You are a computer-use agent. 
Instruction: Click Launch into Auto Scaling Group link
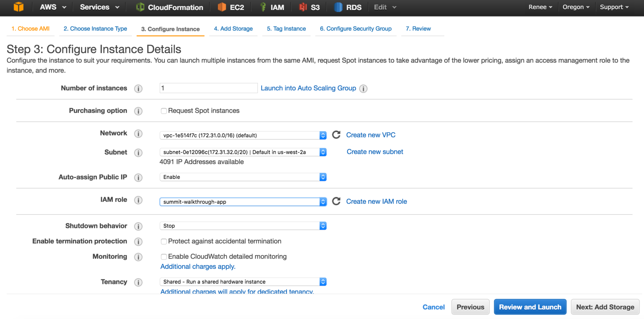(x=308, y=88)
